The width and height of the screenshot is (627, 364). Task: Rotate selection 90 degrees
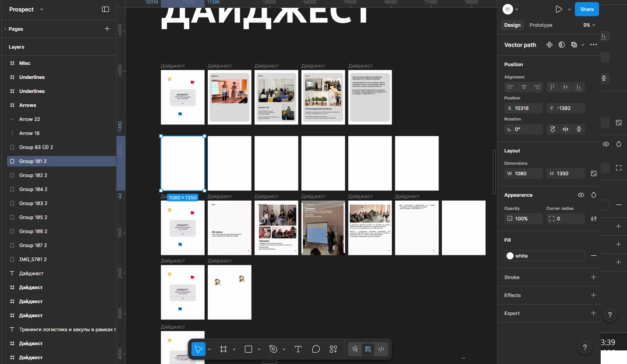(x=553, y=129)
